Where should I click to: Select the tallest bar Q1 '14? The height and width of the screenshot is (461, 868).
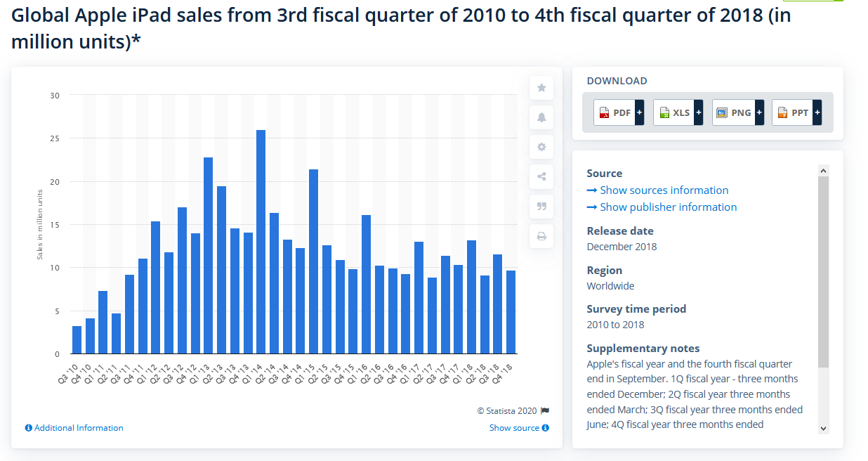[x=261, y=242]
